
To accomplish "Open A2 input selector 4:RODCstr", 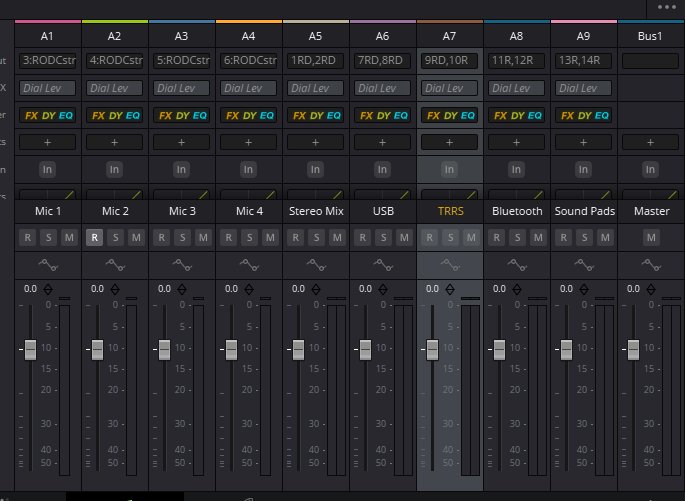I will [114, 60].
